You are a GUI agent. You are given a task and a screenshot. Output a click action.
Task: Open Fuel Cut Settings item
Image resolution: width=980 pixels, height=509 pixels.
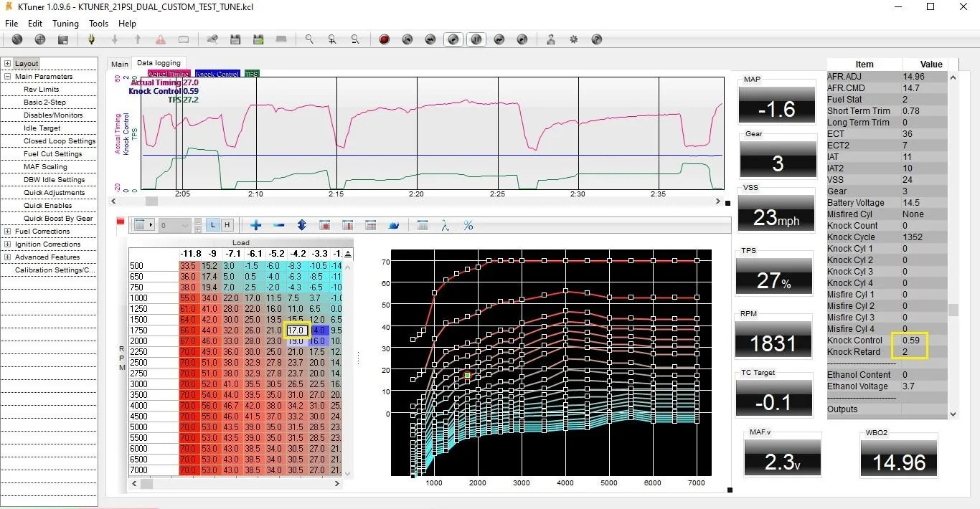click(x=53, y=154)
